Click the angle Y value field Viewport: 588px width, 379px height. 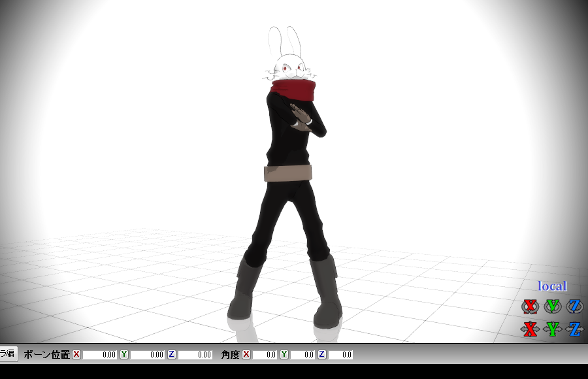pyautogui.click(x=302, y=355)
